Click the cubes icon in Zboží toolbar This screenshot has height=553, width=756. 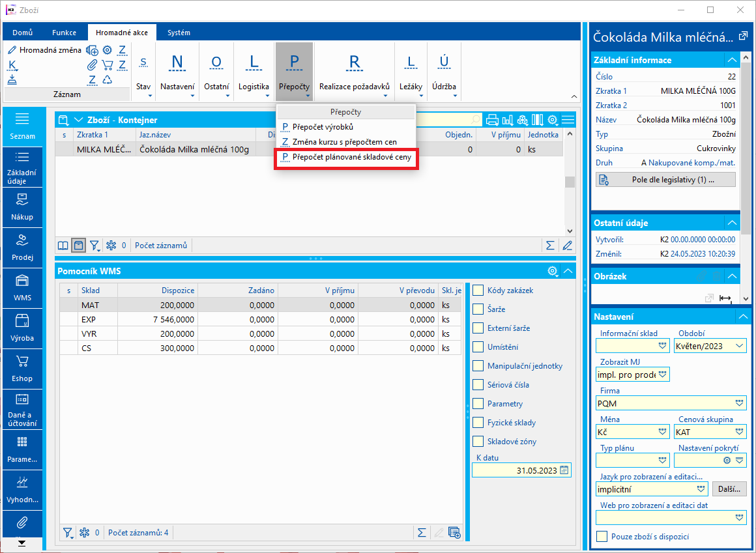point(522,120)
